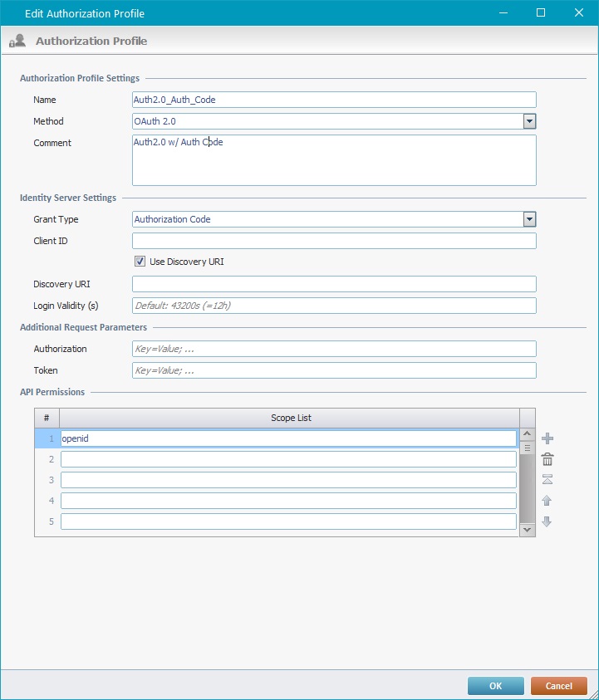The height and width of the screenshot is (700, 599).
Task: Expand the Grant Type dropdown
Action: point(529,219)
